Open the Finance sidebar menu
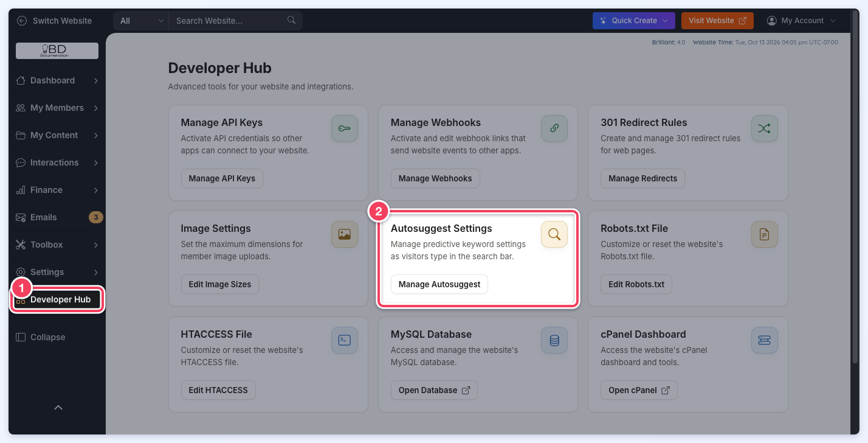The image size is (868, 443). coord(57,190)
